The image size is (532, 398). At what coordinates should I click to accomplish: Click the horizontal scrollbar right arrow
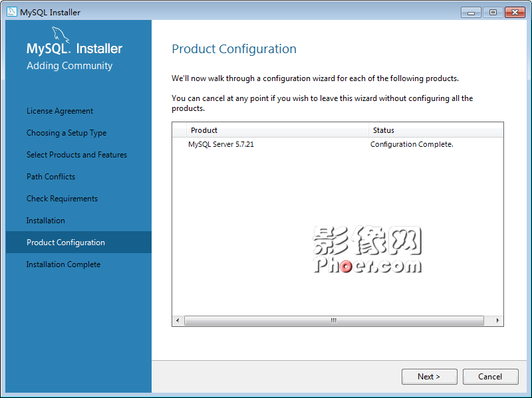[x=497, y=320]
